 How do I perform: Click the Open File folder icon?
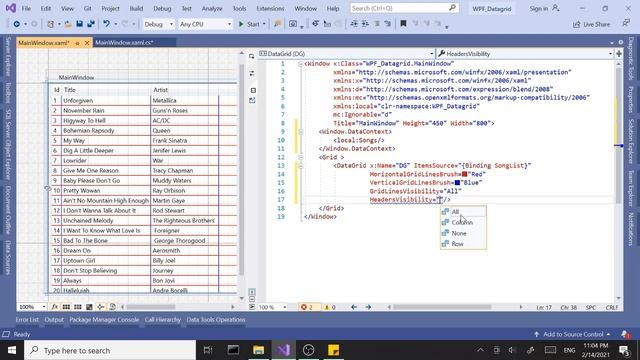click(68, 24)
